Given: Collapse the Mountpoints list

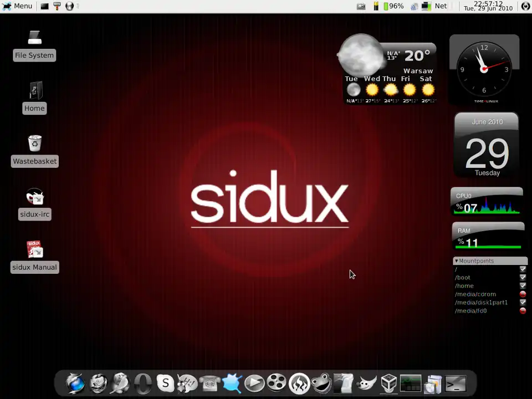Looking at the screenshot, I should (x=457, y=261).
